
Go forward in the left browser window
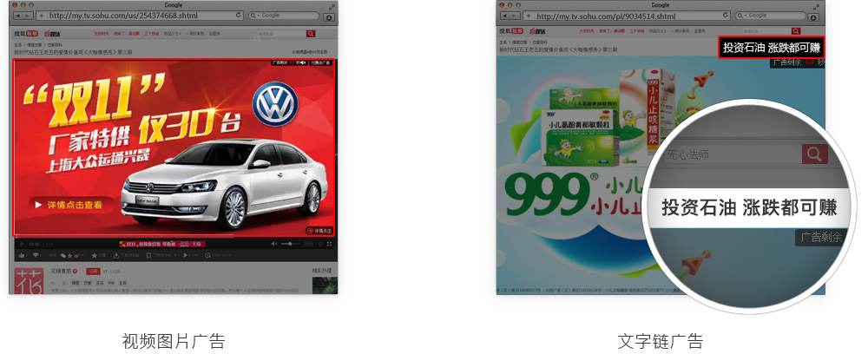click(29, 16)
